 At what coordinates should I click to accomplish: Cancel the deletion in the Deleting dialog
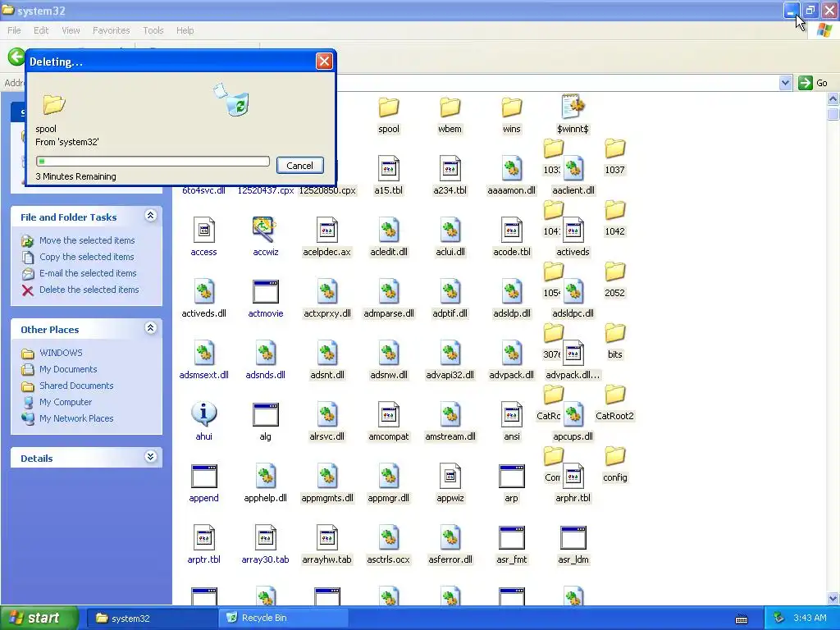tap(299, 166)
